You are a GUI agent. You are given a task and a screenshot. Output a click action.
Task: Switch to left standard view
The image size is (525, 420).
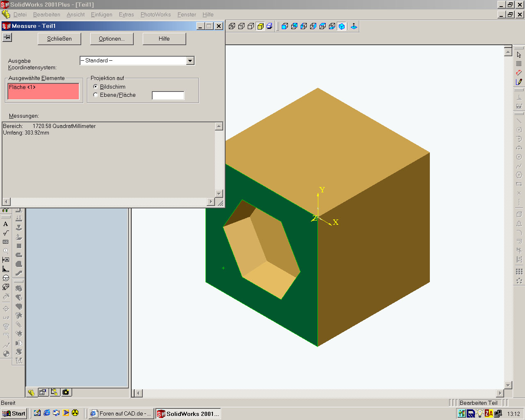click(x=304, y=26)
